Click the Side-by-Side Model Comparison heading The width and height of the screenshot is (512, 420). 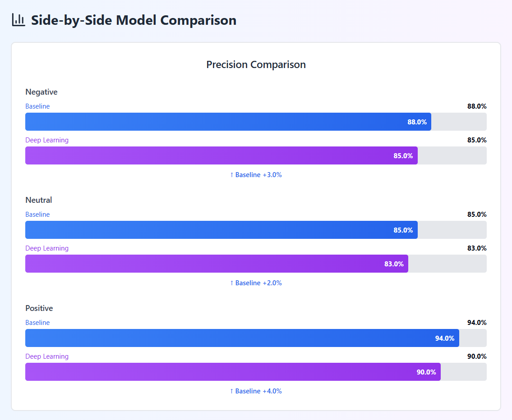coord(134,20)
